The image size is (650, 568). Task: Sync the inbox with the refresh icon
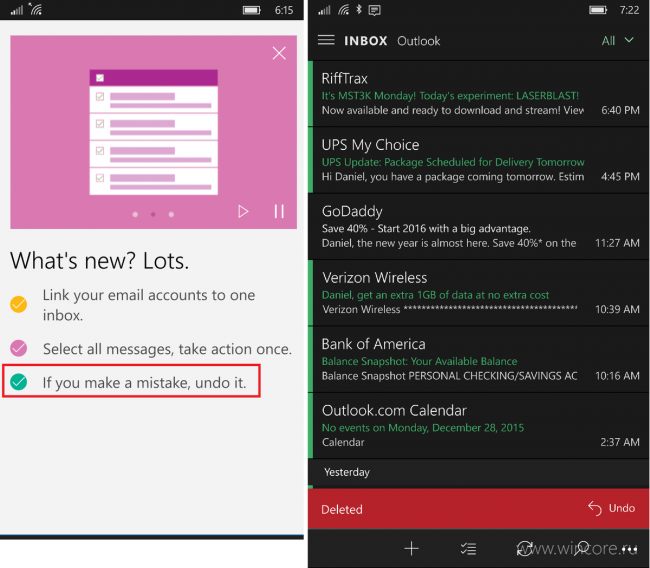point(525,549)
